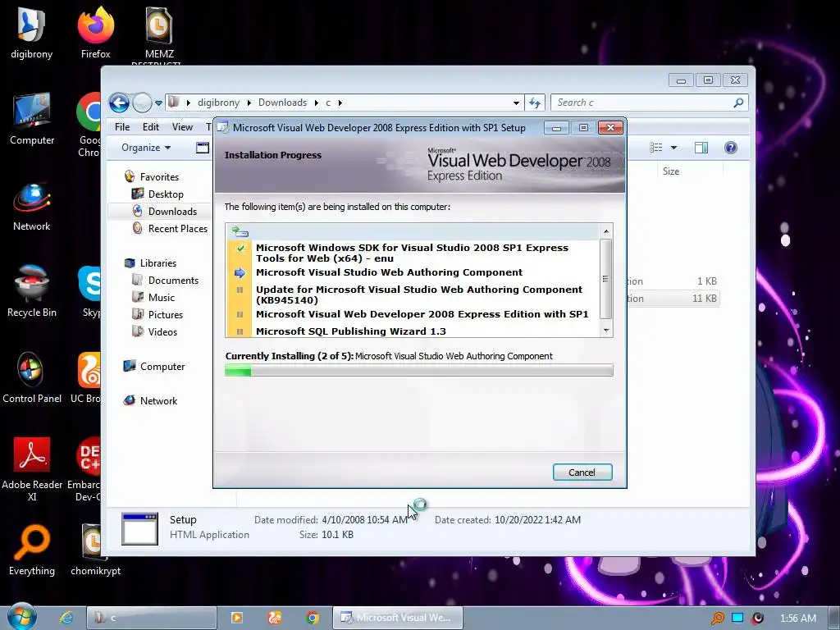Click the installation progress bar

tap(419, 370)
